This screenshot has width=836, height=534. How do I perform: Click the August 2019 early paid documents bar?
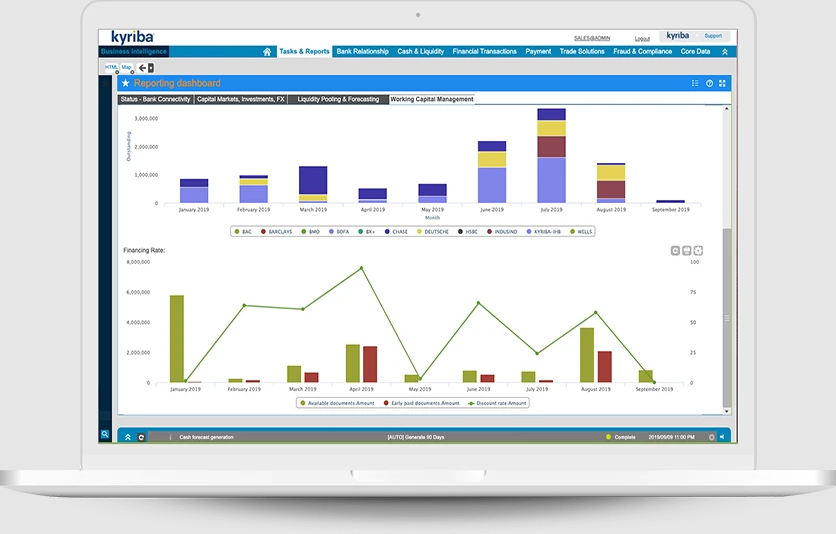point(605,367)
